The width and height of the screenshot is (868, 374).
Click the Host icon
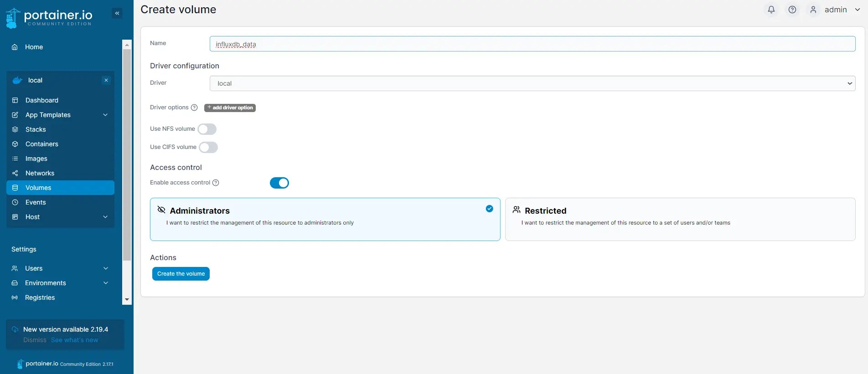coord(15,217)
